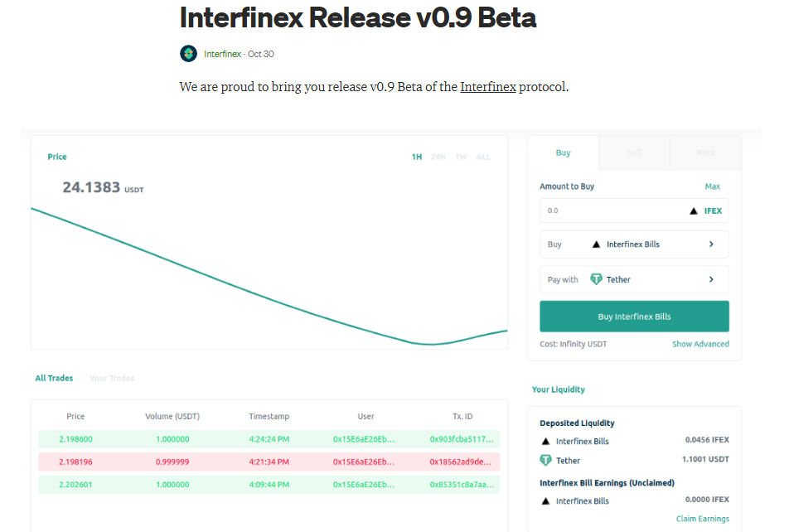The image size is (789, 532).
Task: Select the 1H chart timeframe
Action: click(417, 157)
